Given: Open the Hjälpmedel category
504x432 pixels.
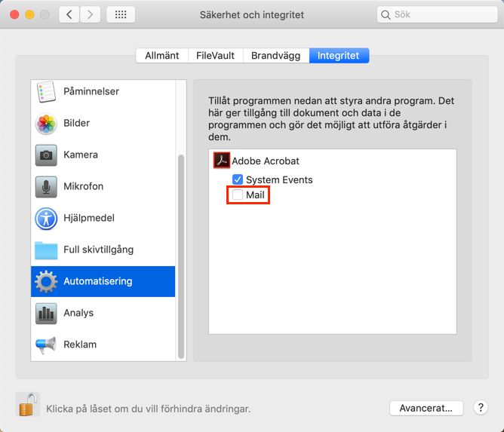Looking at the screenshot, I should point(103,218).
